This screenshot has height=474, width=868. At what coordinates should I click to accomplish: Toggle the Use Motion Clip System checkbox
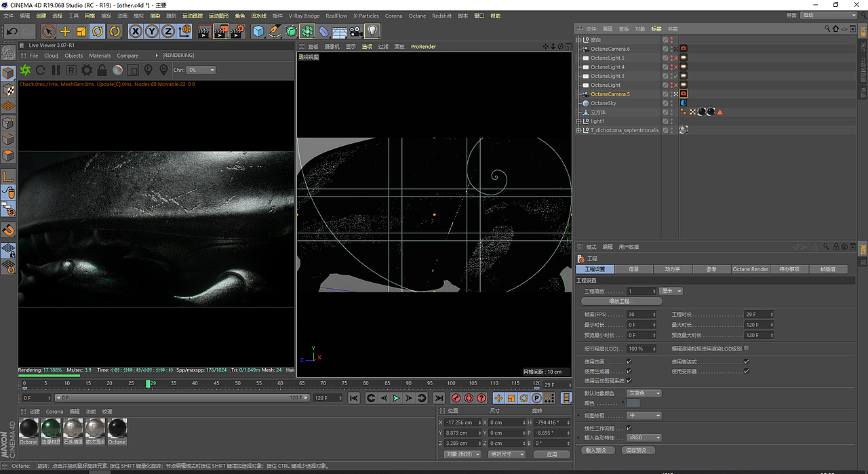point(629,380)
